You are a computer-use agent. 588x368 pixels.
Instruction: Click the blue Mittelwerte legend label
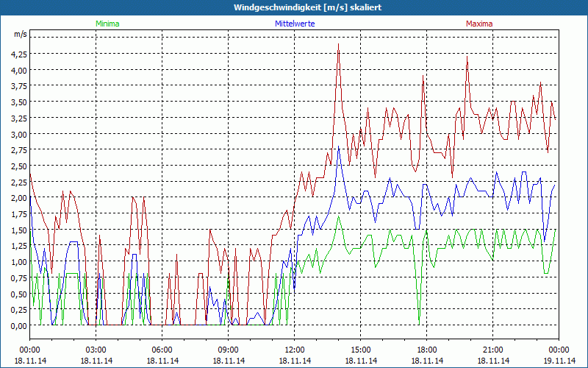tap(295, 24)
